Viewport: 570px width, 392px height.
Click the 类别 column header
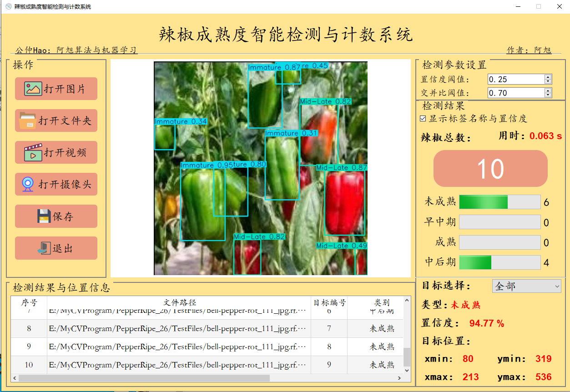[x=381, y=302]
